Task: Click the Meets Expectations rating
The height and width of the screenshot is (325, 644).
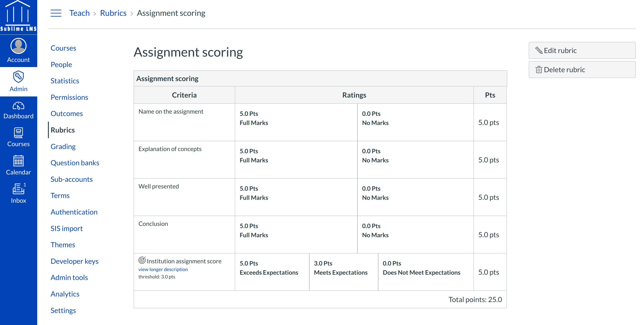Action: (341, 272)
